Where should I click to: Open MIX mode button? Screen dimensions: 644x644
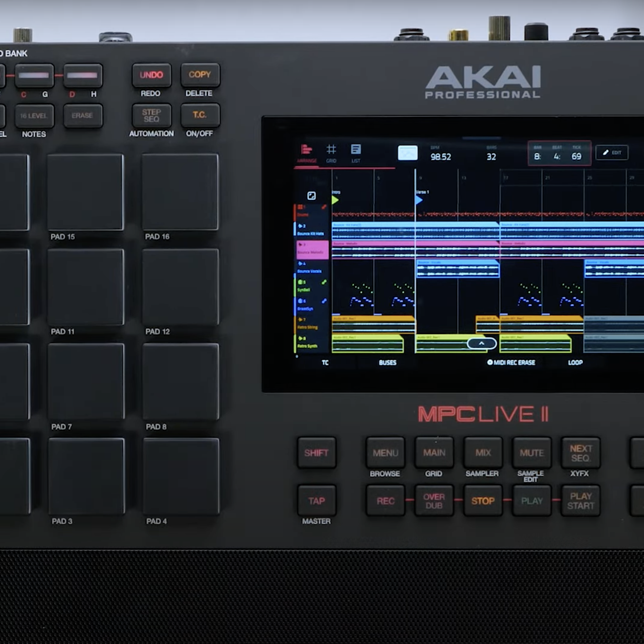[x=483, y=453]
